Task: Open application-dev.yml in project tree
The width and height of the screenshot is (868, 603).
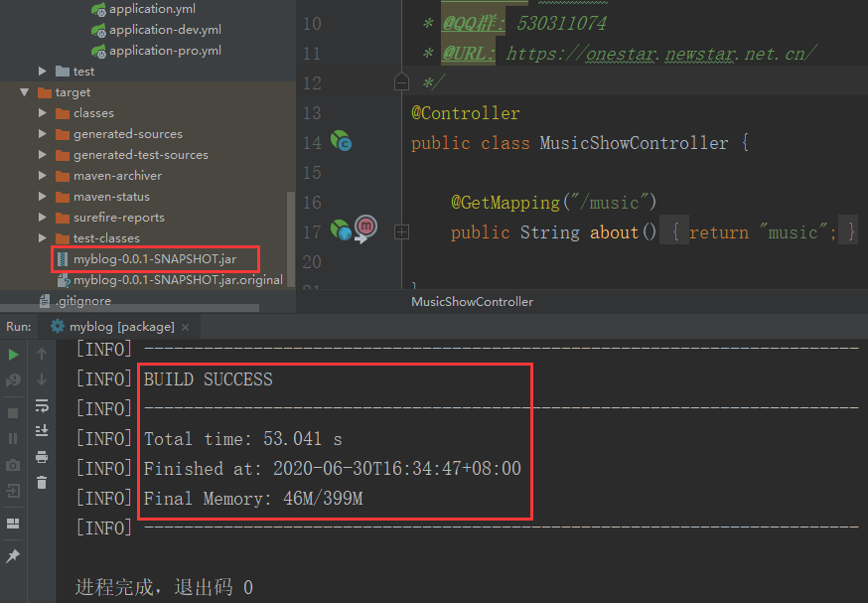Action: click(165, 30)
